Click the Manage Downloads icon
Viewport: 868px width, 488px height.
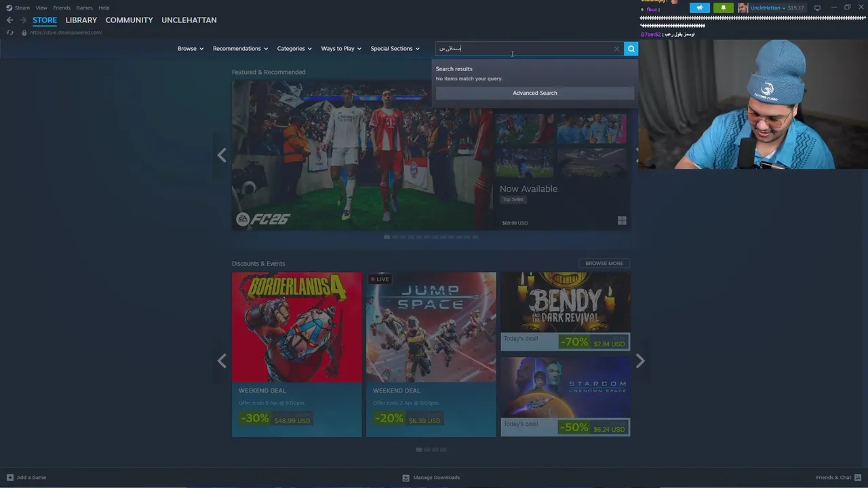pos(406,477)
